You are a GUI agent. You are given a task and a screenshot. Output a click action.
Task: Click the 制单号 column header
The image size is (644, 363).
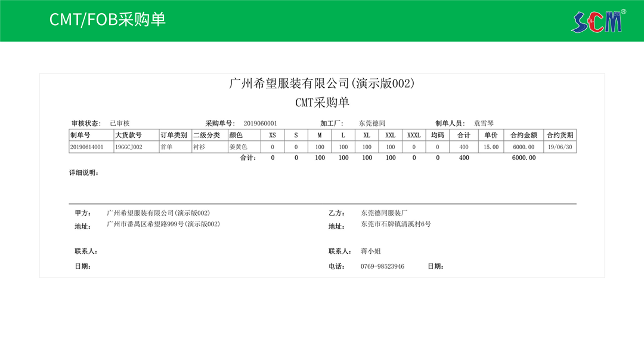click(80, 136)
